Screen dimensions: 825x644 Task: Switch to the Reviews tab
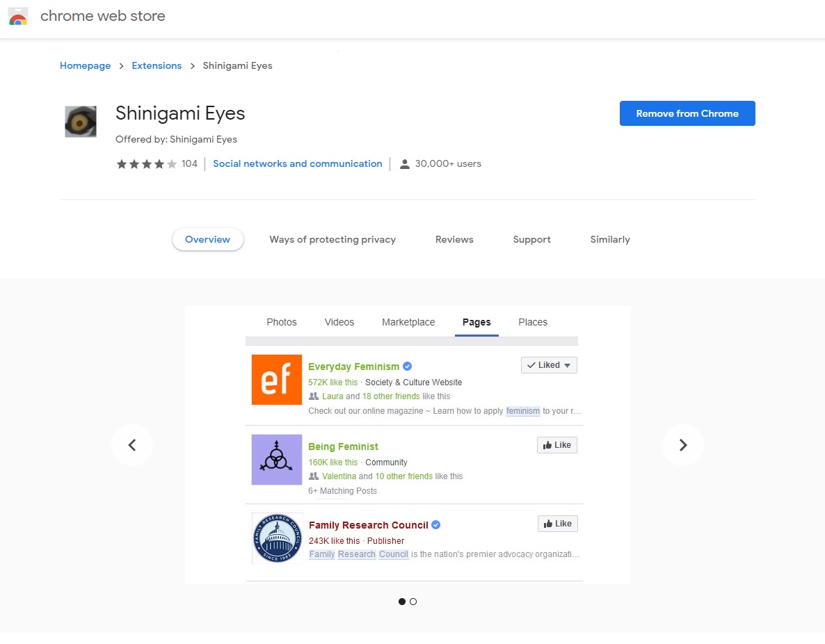[x=455, y=239]
